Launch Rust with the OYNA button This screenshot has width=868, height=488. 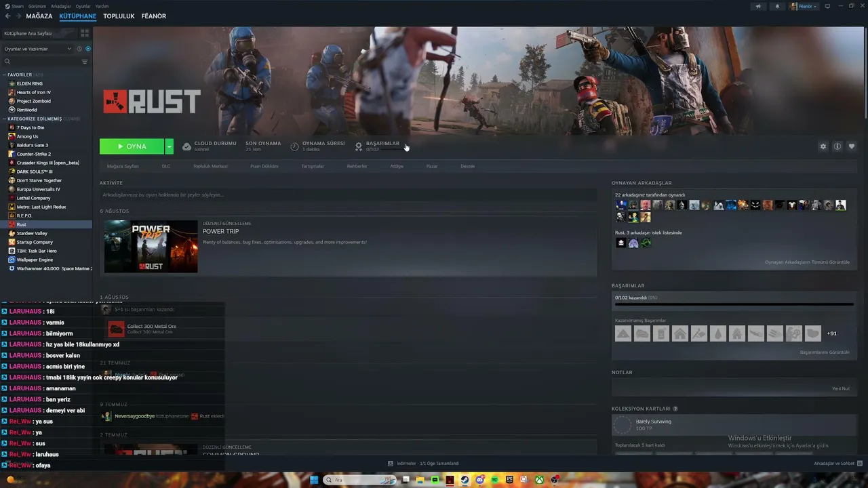coord(132,146)
